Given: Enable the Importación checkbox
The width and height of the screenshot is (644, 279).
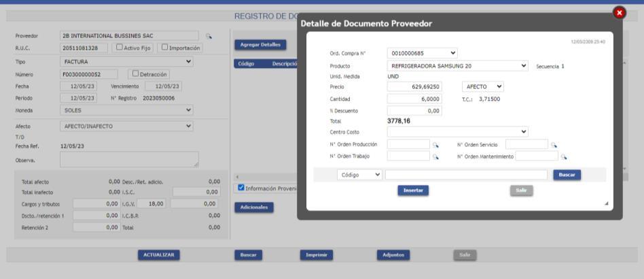Looking at the screenshot, I should [x=164, y=48].
